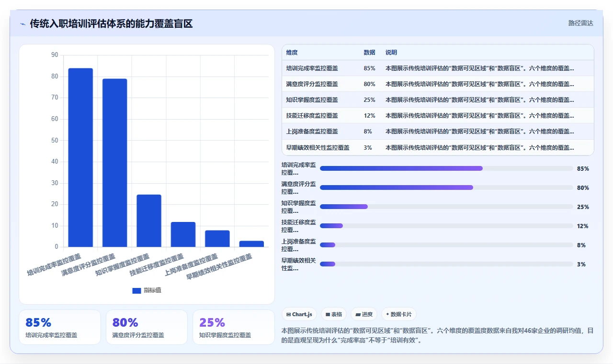
Task: Toggle the 指标值 legend swatch
Action: (x=136, y=290)
